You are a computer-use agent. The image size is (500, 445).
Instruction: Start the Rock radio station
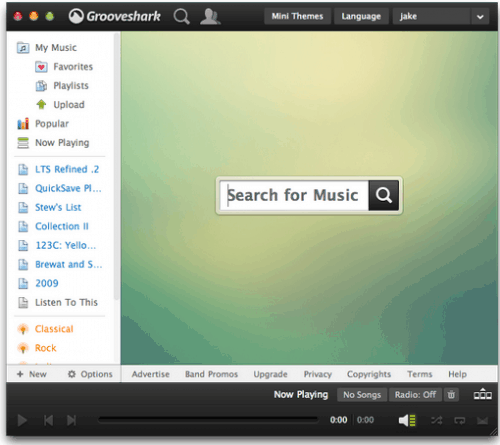(46, 348)
